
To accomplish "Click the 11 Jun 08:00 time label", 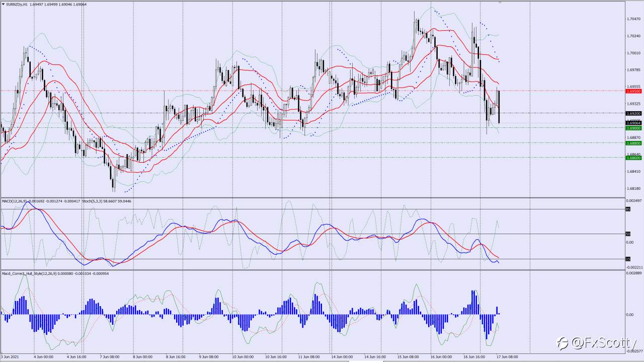I will [309, 357].
